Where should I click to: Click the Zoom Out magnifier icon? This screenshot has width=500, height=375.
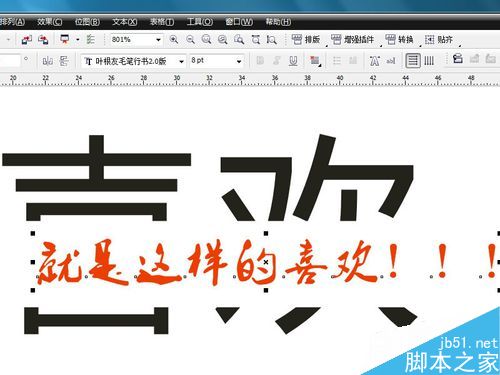[x=190, y=40]
